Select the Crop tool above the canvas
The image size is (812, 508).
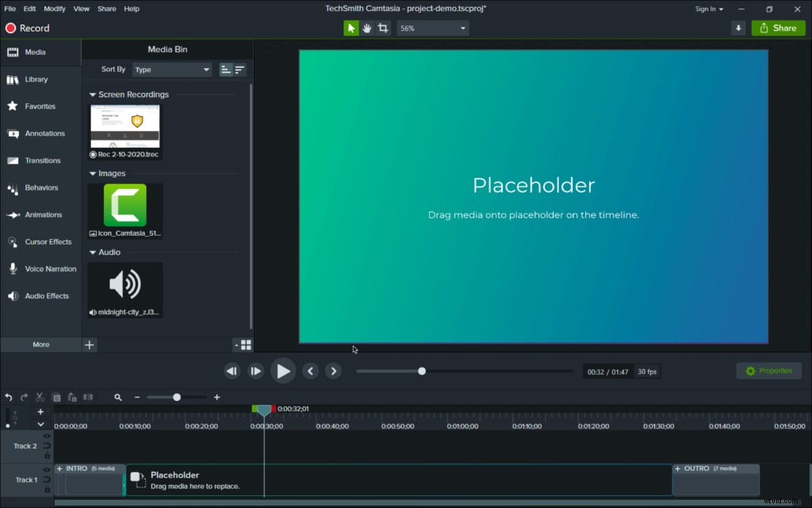coord(383,27)
